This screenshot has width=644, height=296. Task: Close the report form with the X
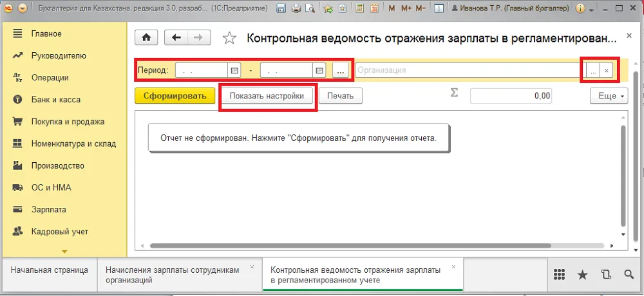629,36
